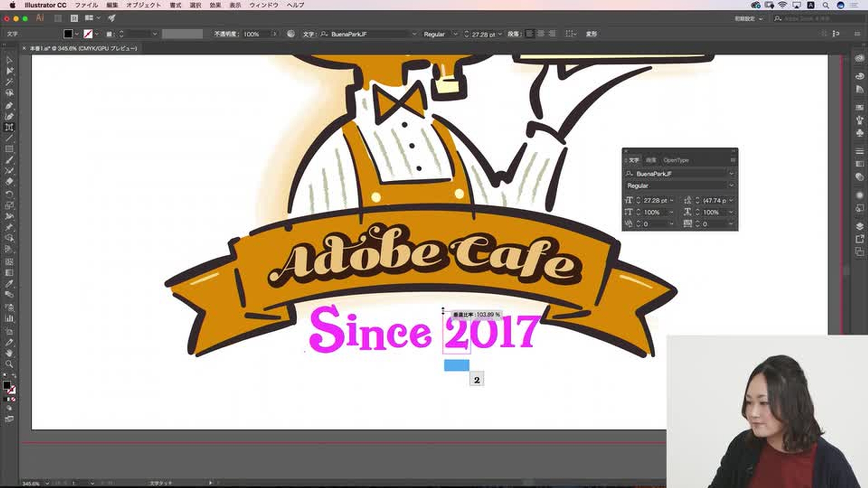Select the Magic Wand tool
The image size is (868, 488).
coord(9,82)
